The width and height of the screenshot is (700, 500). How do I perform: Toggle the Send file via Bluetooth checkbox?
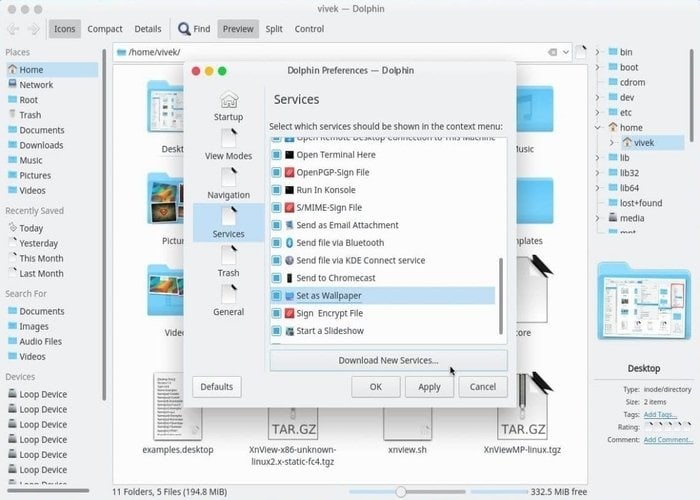(x=276, y=243)
